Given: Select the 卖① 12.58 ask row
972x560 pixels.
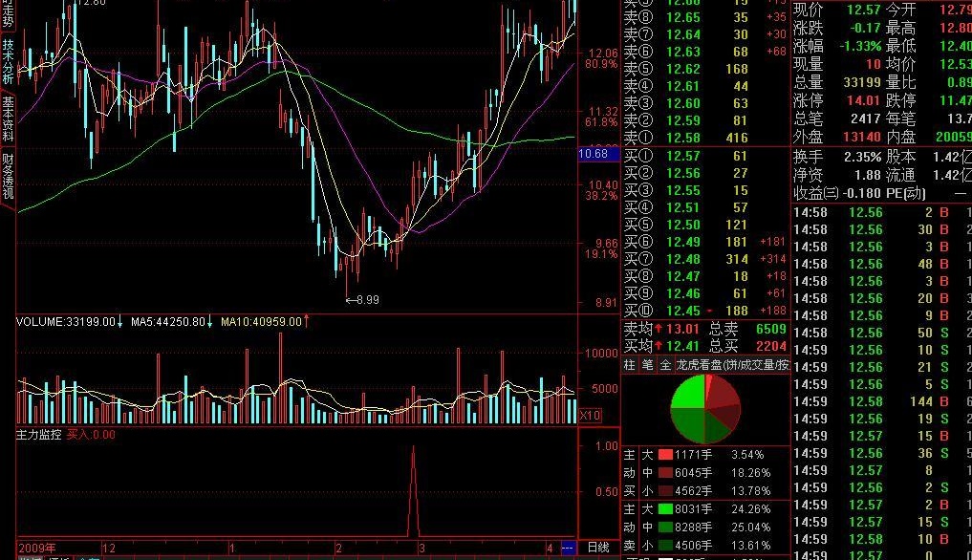Looking at the screenshot, I should (x=705, y=138).
